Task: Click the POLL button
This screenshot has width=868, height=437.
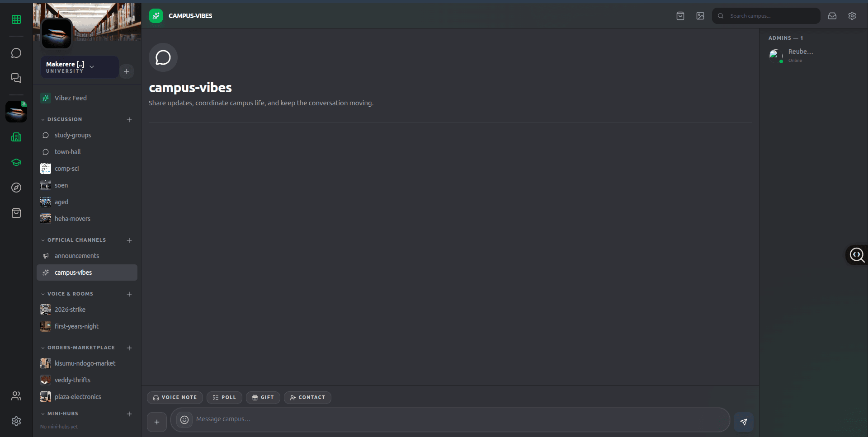Action: tap(224, 398)
